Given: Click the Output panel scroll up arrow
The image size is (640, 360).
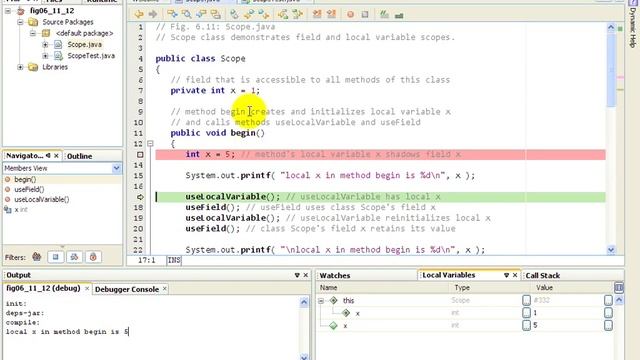Looking at the screenshot, I should coord(304,302).
